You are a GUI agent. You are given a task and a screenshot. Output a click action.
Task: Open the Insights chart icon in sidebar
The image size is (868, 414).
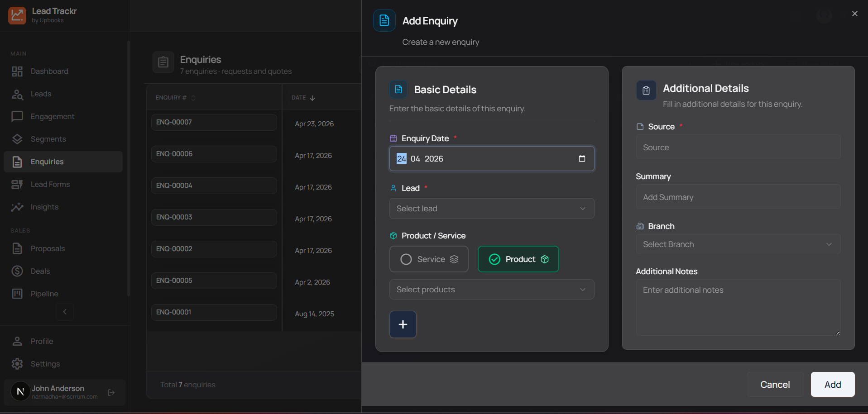point(17,207)
